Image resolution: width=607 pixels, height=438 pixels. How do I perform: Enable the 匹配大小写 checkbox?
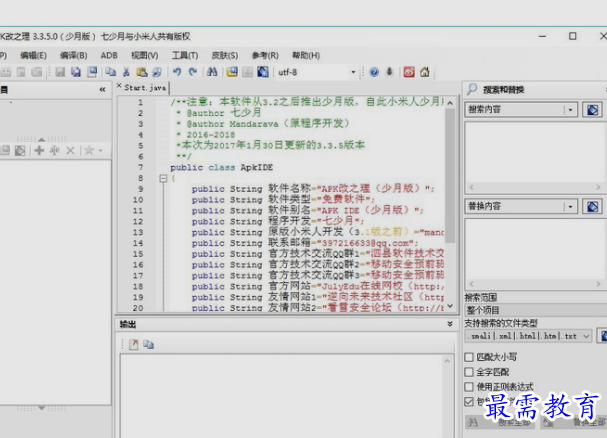(x=469, y=357)
